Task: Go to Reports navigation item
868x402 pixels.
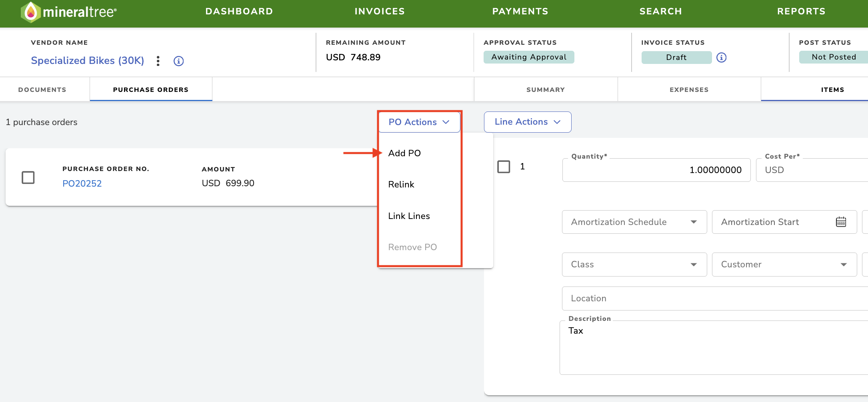Action: click(801, 11)
